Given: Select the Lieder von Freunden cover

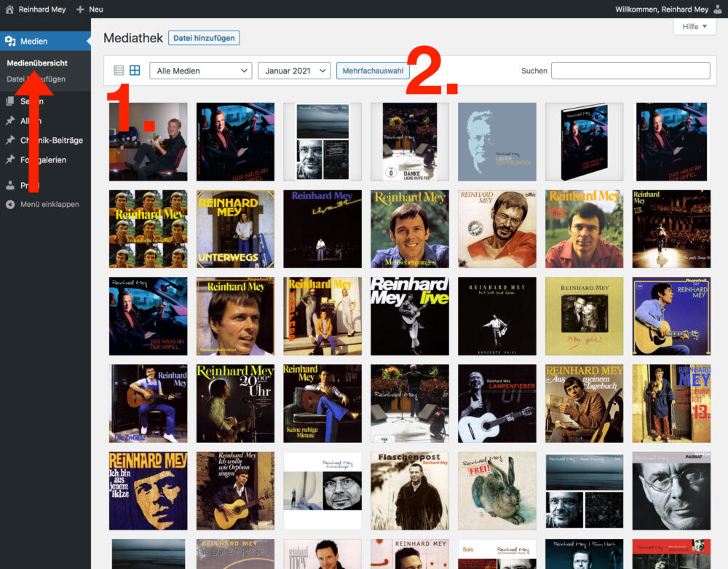Looking at the screenshot, I should (497, 141).
